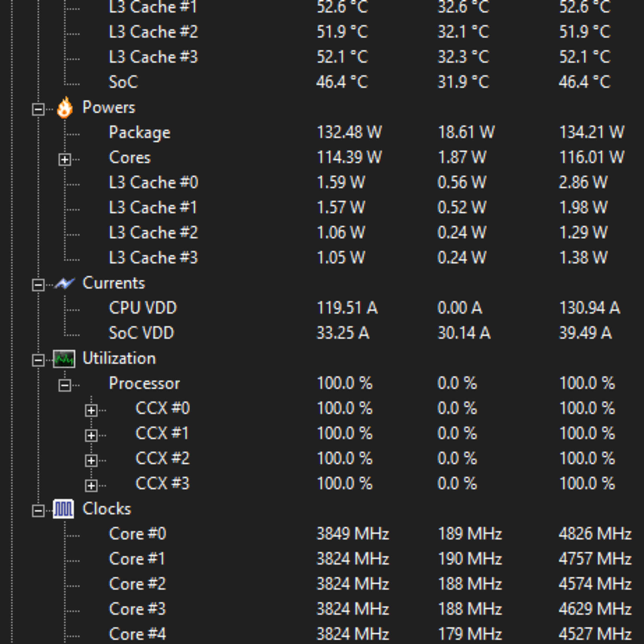Click Core #0 max 4826 MHz

595,534
